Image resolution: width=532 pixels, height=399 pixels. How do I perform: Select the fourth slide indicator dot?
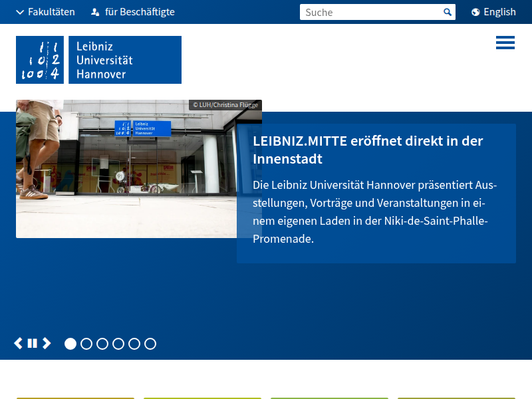[x=118, y=344]
